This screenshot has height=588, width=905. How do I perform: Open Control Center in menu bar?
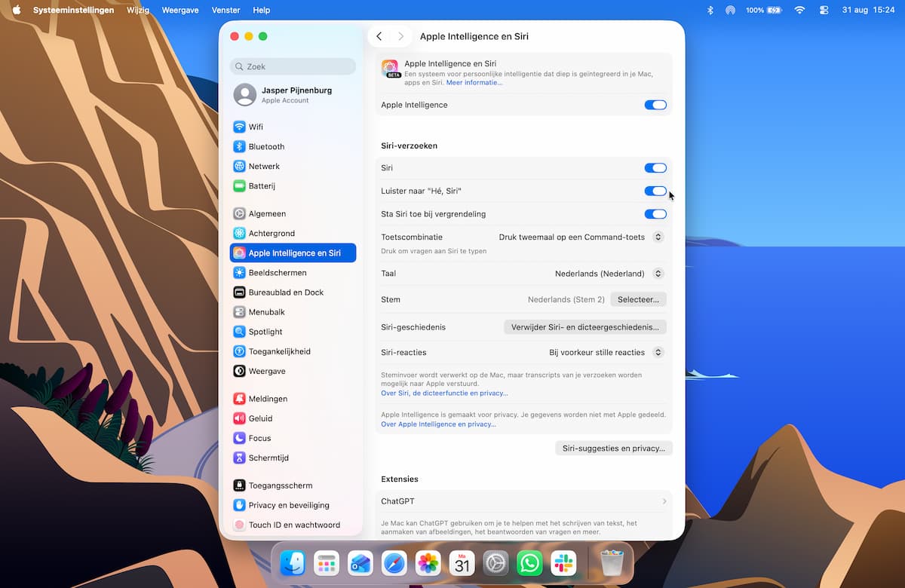point(824,10)
